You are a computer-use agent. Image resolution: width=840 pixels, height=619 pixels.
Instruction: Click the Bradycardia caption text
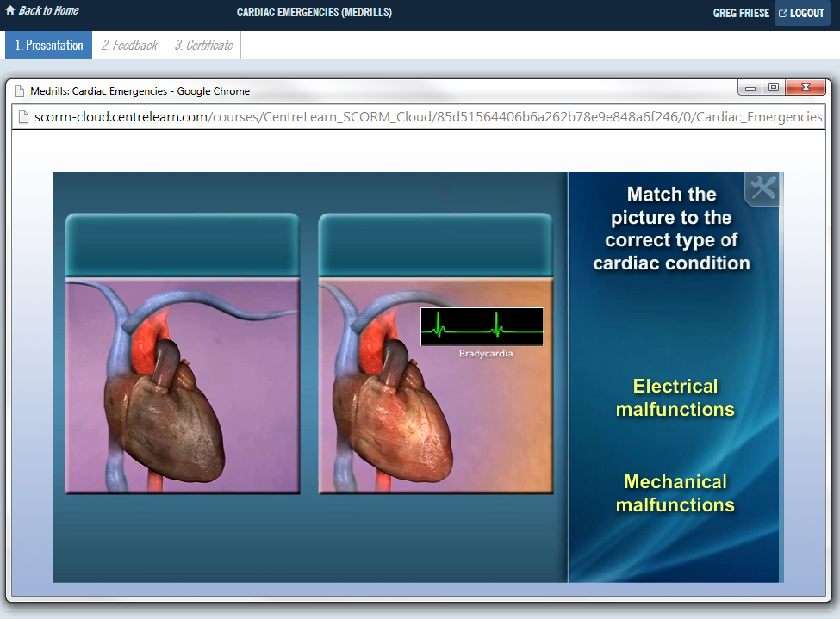[x=486, y=354]
